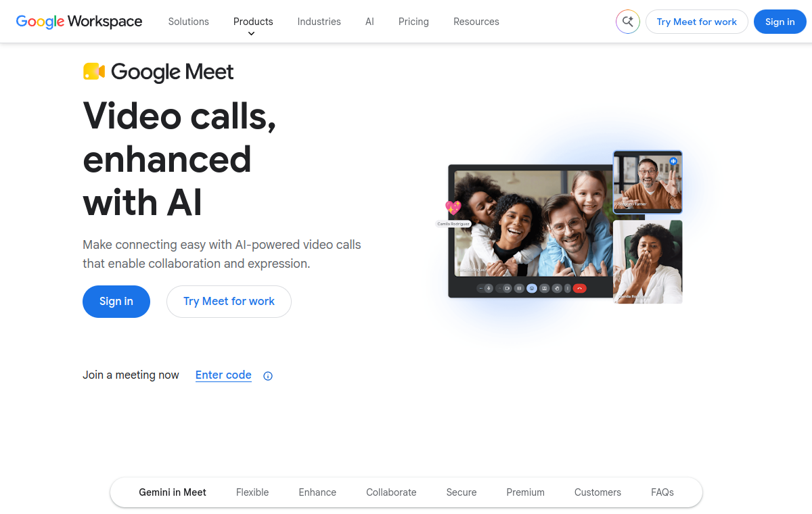
Task: Click Try Meet for work in header
Action: [x=697, y=22]
